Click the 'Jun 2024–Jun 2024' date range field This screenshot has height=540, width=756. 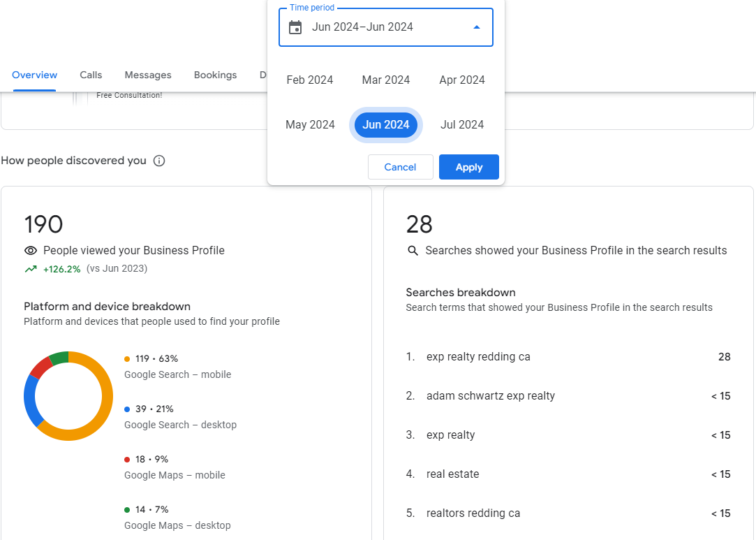click(386, 27)
